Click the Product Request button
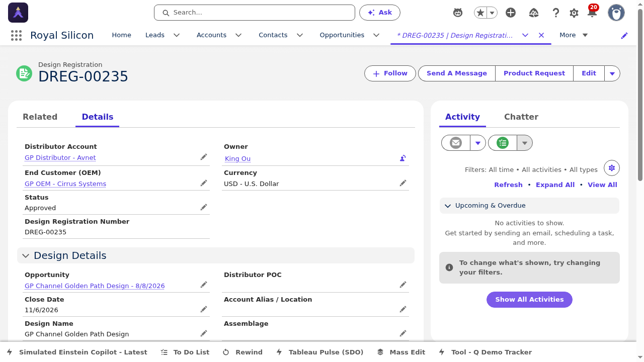 (534, 73)
